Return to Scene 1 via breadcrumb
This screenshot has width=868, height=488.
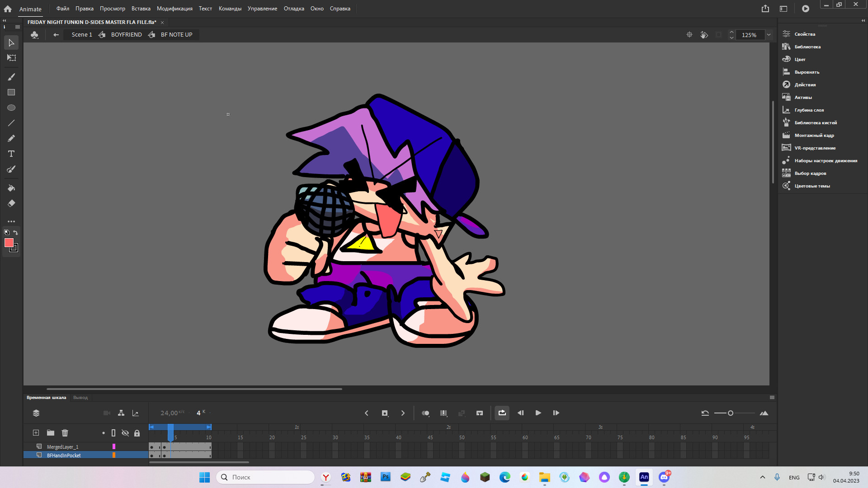(81, 34)
